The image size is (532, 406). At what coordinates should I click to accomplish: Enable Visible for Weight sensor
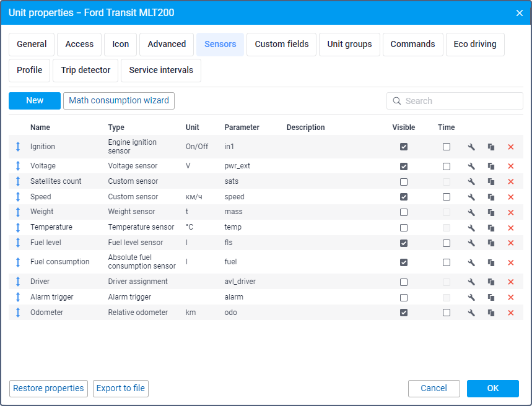(404, 212)
